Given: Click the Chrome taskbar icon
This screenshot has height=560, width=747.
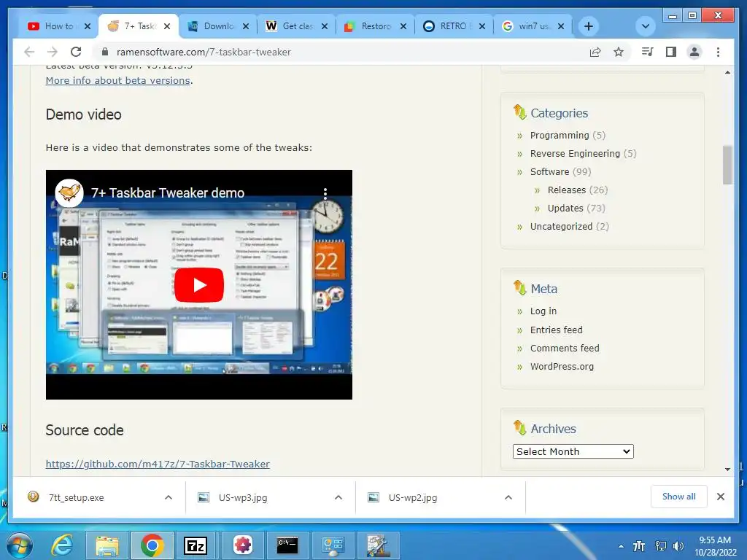Looking at the screenshot, I should [152, 545].
